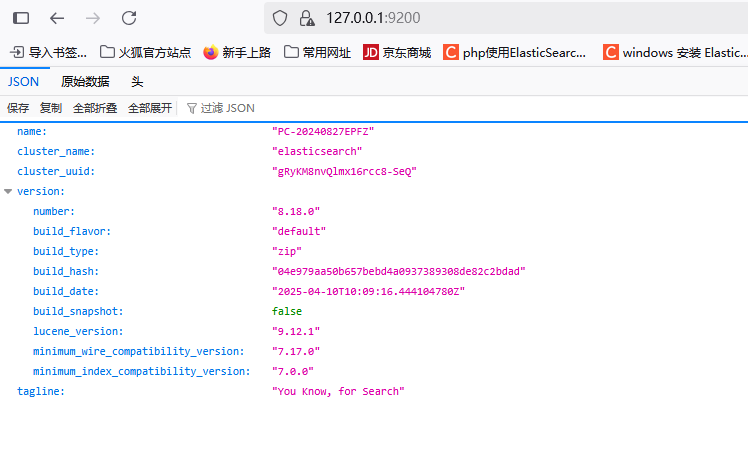Image resolution: width=748 pixels, height=466 pixels.
Task: Select the tagline key
Action: (x=41, y=392)
